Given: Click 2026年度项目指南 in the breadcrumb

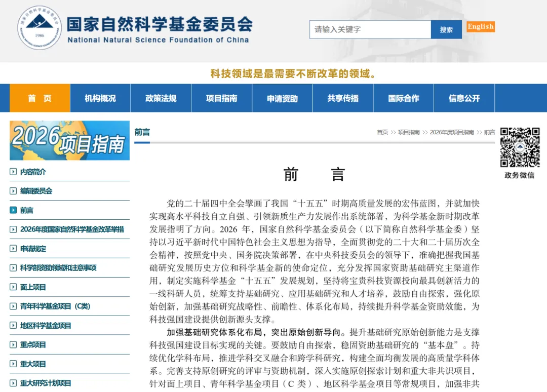Looking at the screenshot, I should pyautogui.click(x=452, y=132).
